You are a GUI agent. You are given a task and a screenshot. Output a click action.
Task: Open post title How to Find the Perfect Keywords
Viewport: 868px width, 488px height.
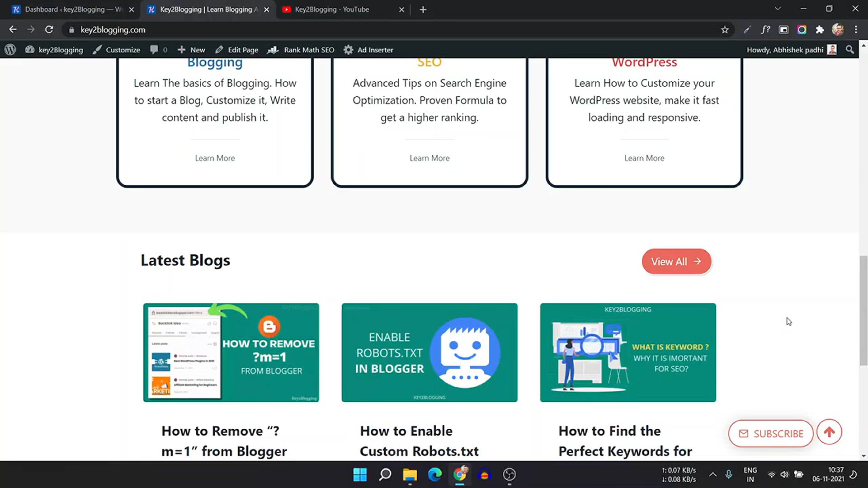coord(625,441)
